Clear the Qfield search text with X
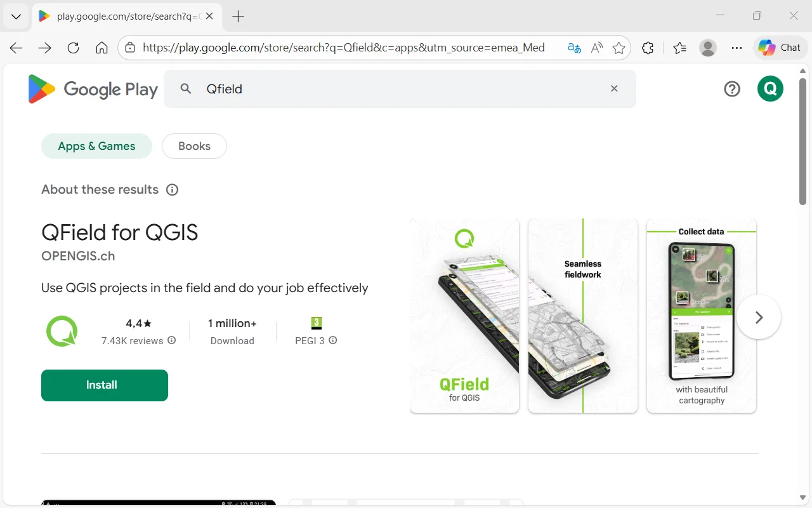This screenshot has width=812, height=508. click(x=614, y=89)
